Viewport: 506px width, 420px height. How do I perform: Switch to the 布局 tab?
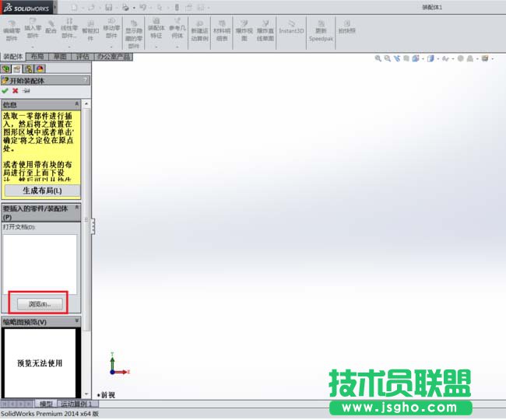click(x=37, y=57)
